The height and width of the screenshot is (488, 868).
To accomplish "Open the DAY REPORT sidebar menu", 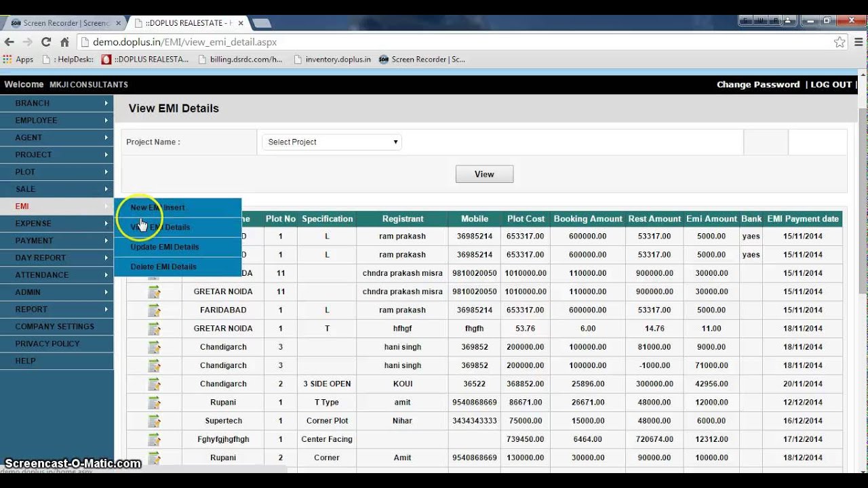I will [x=57, y=258].
